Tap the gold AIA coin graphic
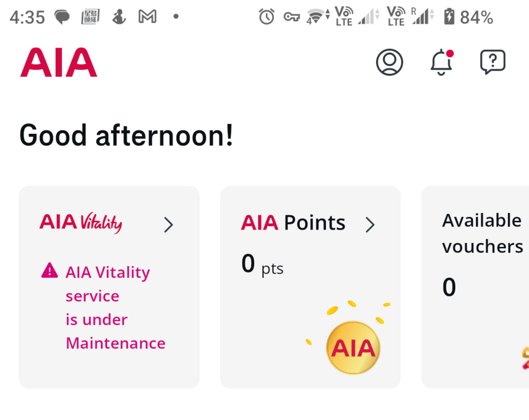Screen dimensions: 529x420 (353, 346)
